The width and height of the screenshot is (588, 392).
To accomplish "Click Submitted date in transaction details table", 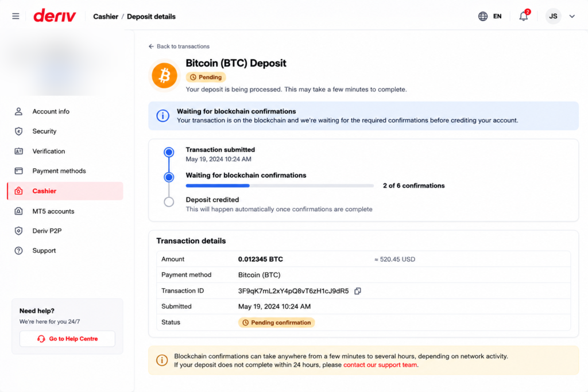I will coord(274,306).
